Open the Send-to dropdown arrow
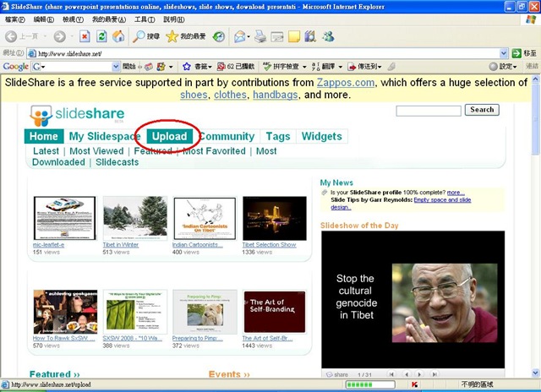The width and height of the screenshot is (541, 392). (x=380, y=67)
